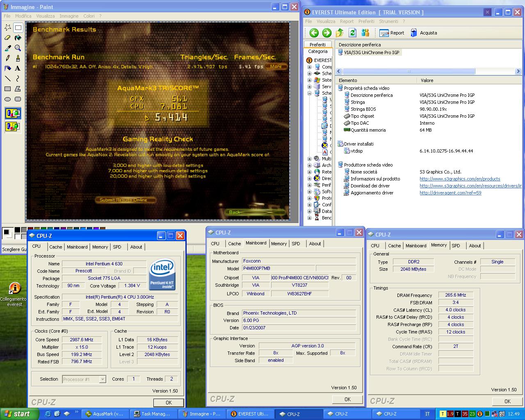Expand the Rete network node in EVEREST tree
Image resolution: width=525 pixels, height=420 pixels.
[x=309, y=172]
